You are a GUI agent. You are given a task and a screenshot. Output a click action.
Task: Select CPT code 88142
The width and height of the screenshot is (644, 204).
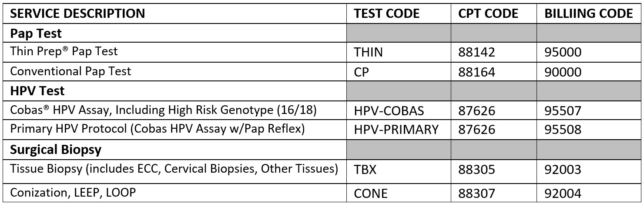click(476, 53)
